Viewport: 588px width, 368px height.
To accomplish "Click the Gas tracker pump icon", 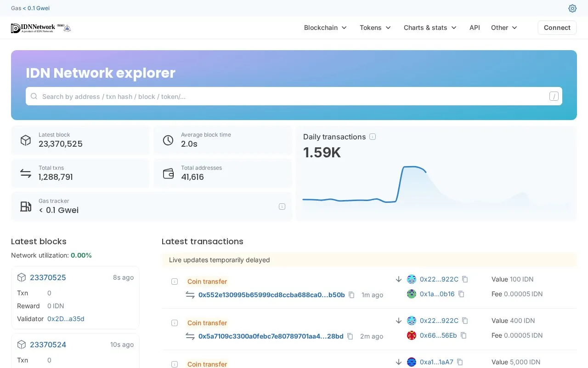I will tap(26, 207).
